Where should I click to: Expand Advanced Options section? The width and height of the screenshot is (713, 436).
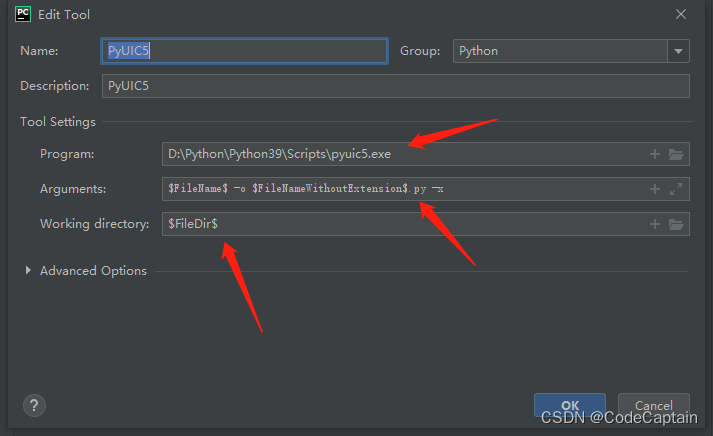pos(28,271)
